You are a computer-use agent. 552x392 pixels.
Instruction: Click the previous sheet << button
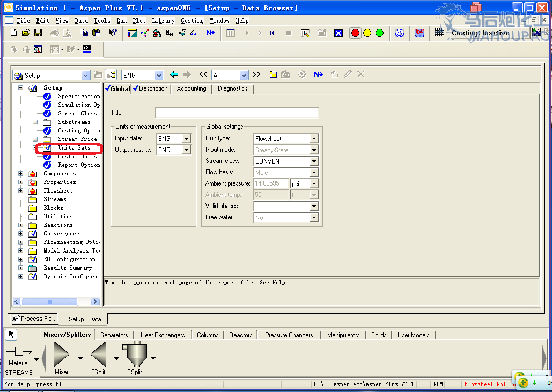pos(203,74)
